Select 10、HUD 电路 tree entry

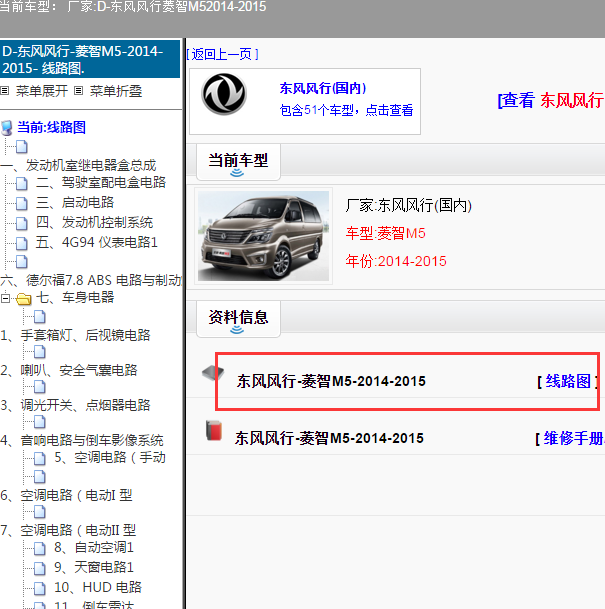coord(98,587)
